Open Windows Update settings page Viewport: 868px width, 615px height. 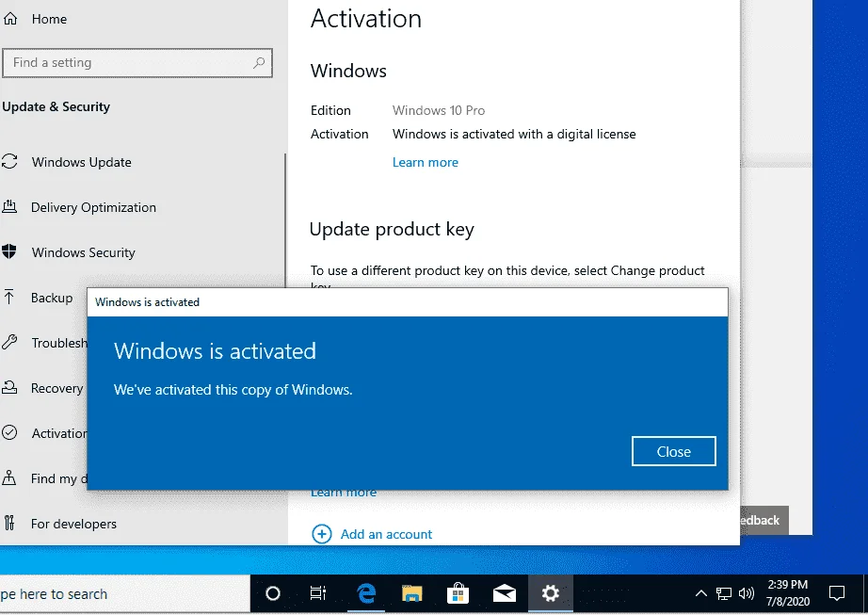81,162
